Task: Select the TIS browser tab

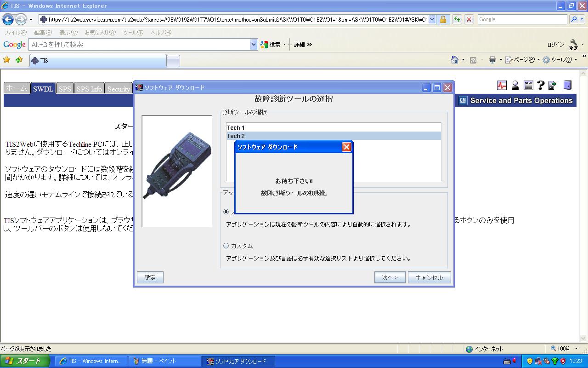Action: 97,60
